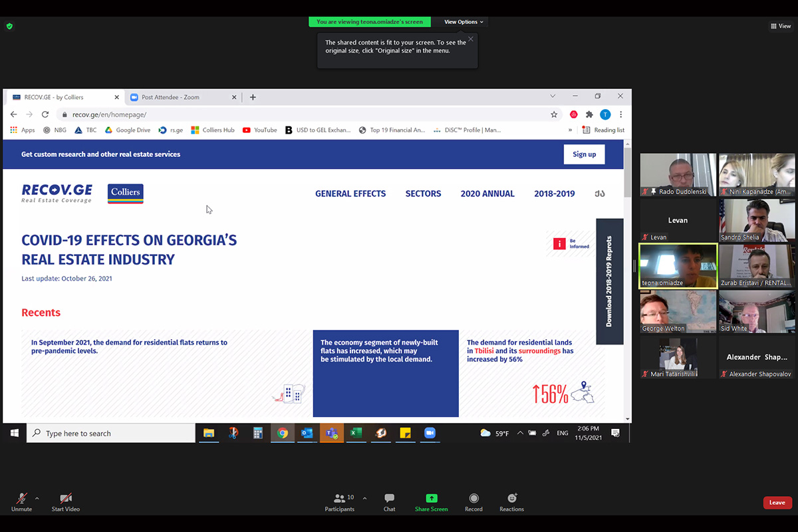
Task: Show more bookmarks with the chevron
Action: (570, 130)
